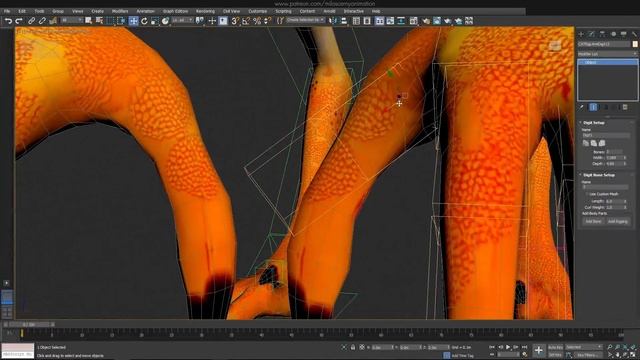The image size is (640, 360).
Task: Open the Utilities wrench tab
Action: click(634, 34)
